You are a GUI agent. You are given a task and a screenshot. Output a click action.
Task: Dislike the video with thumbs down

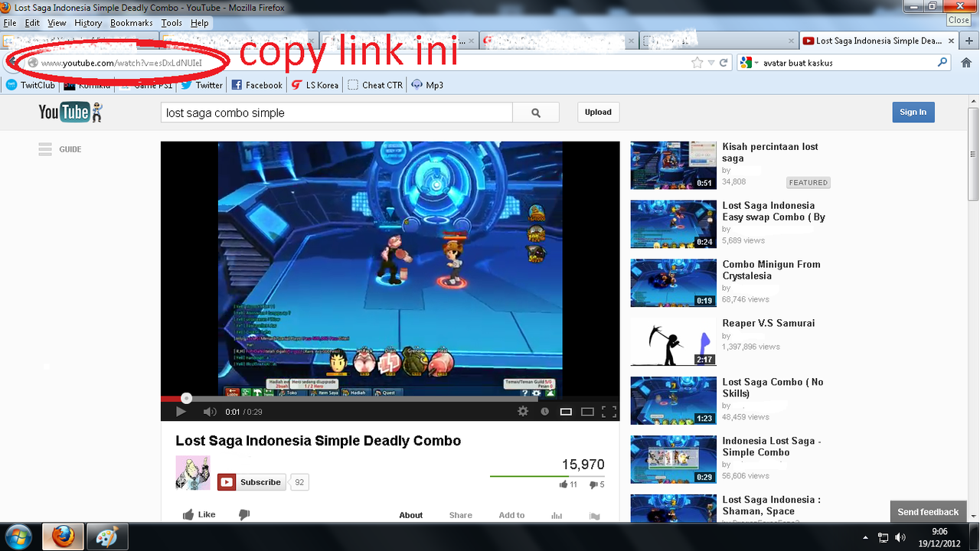point(244,515)
